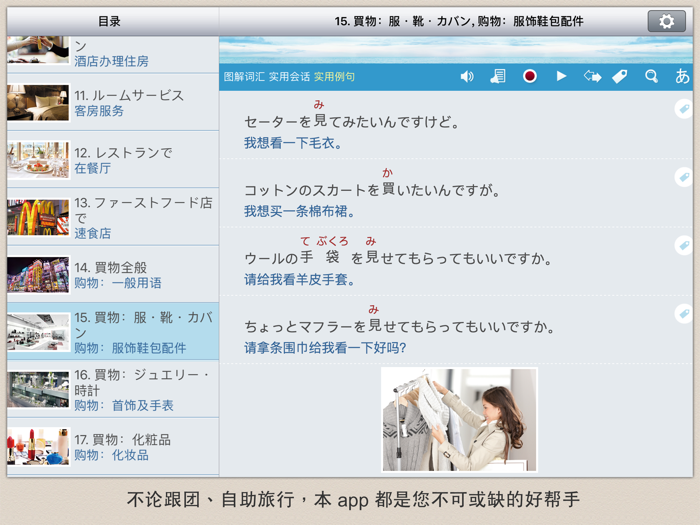Tap the McDonald's thumbnail for chapter 13
Screen dimensions: 700x525
(38, 217)
